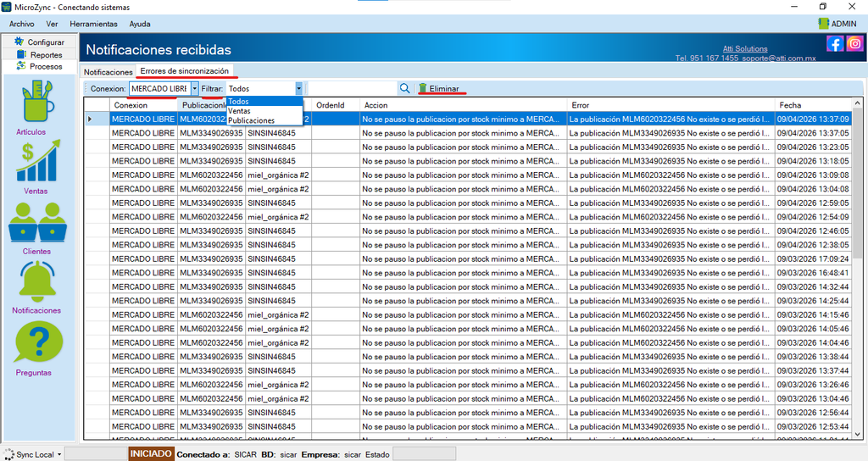Sort by the Error column header
Screen dimensions: 868x461
point(671,105)
